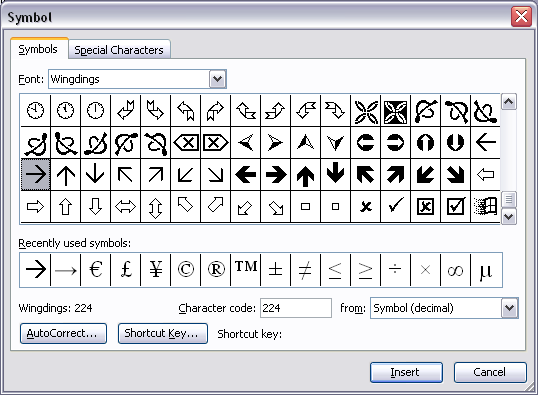The image size is (538, 395).
Task: Pick the small outlined left arrow symbol
Action: (486, 174)
